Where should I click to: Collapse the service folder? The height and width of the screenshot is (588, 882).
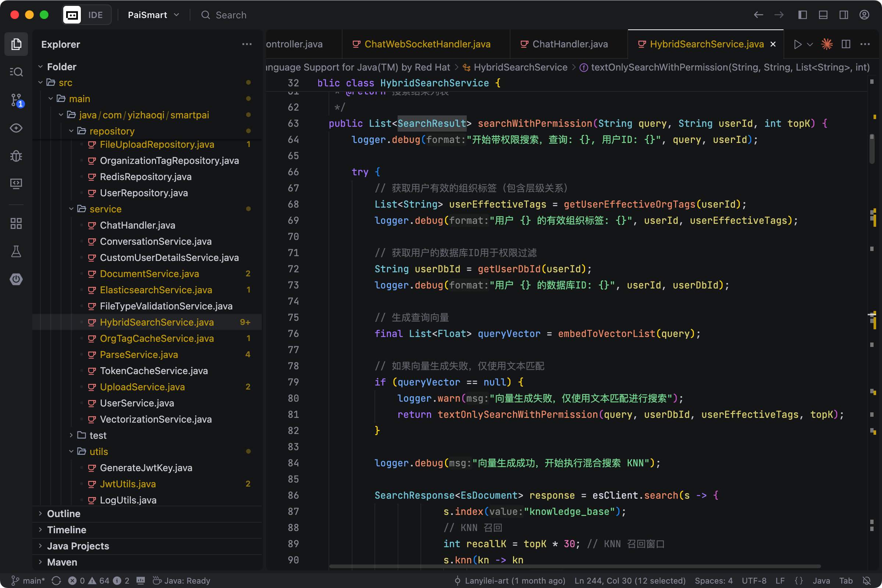[x=105, y=209]
